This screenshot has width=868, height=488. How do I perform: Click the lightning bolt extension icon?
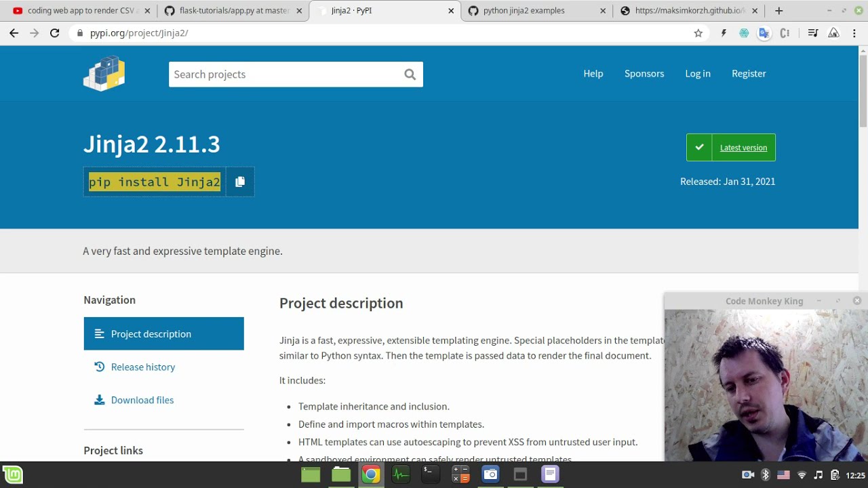coord(724,33)
